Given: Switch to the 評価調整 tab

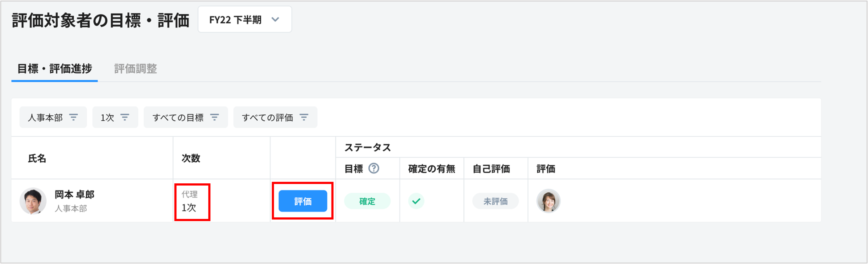Looking at the screenshot, I should [x=135, y=69].
